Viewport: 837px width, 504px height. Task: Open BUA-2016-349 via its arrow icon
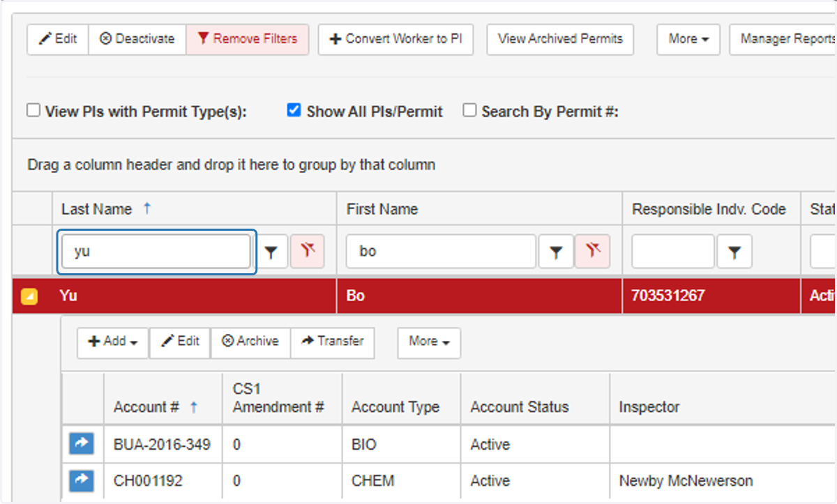pyautogui.click(x=82, y=443)
